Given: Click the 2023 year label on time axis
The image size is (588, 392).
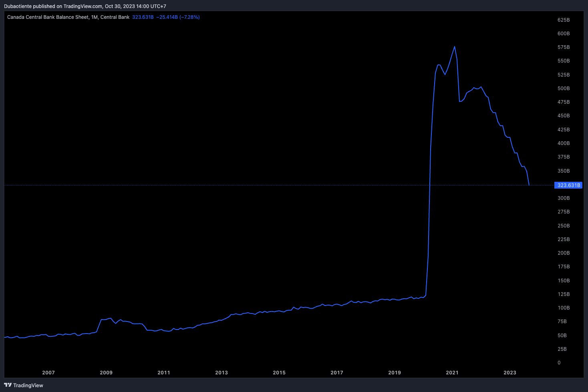Looking at the screenshot, I should coord(510,373).
